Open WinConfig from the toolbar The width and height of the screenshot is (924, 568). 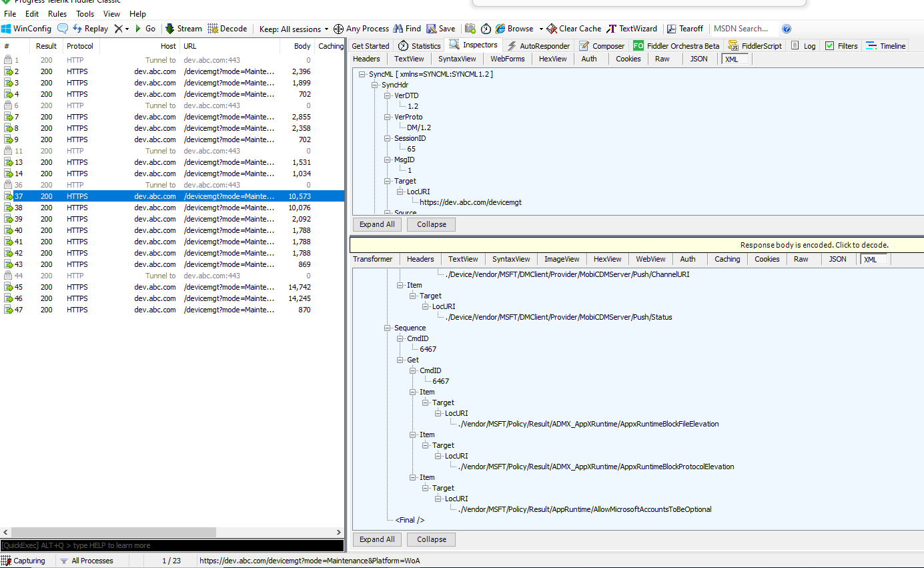coord(27,29)
